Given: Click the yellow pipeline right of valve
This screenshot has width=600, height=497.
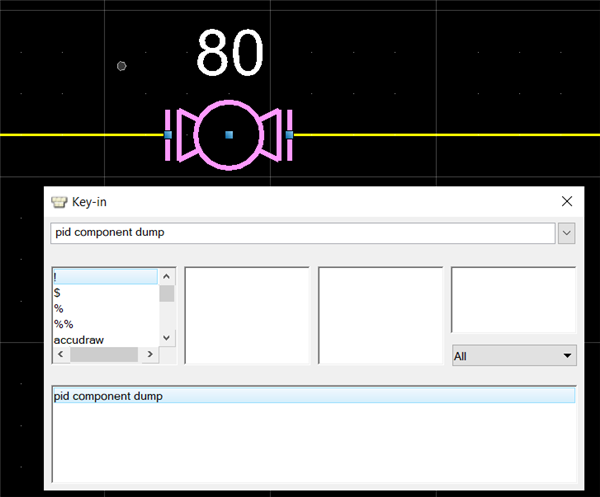Looking at the screenshot, I should (447, 135).
